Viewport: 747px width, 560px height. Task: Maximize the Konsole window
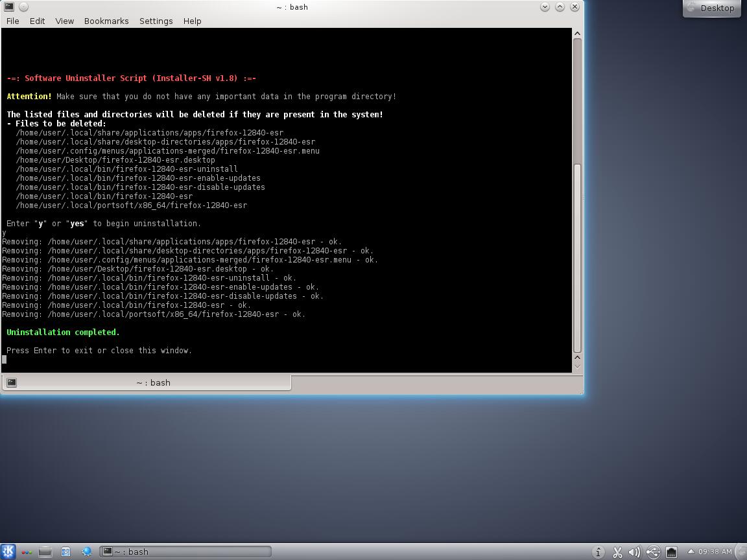pyautogui.click(x=560, y=6)
